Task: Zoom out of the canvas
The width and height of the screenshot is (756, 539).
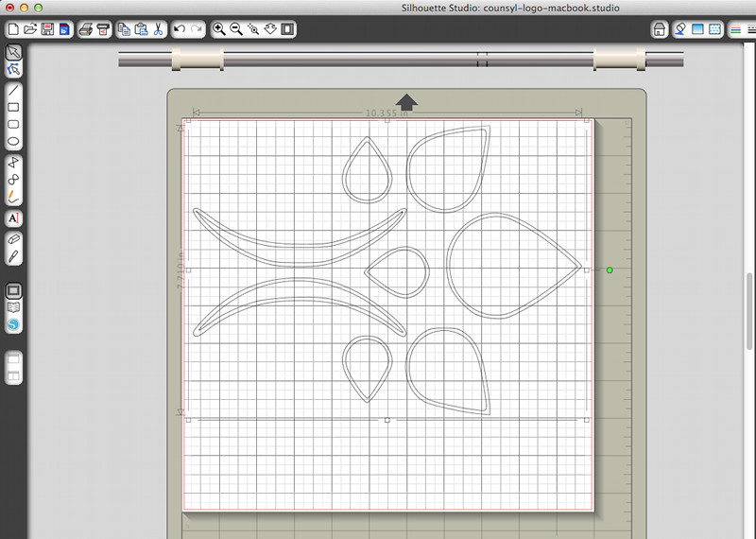Action: point(236,29)
